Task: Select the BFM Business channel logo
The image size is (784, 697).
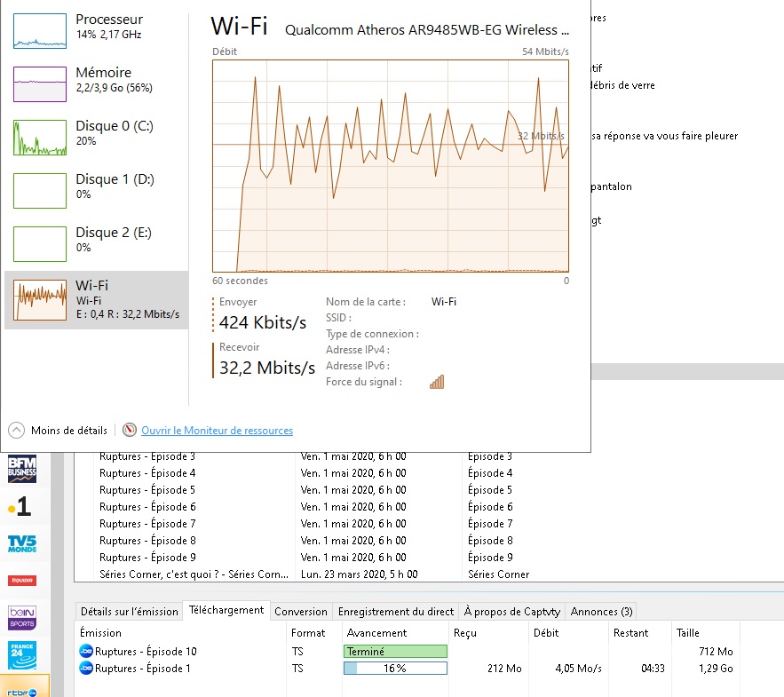Action: tap(22, 467)
